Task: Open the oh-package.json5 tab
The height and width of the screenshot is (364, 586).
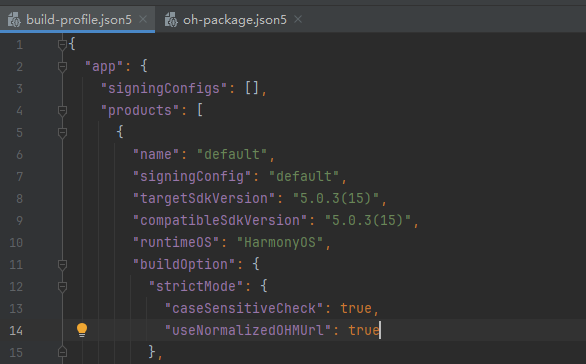Action: [x=235, y=19]
